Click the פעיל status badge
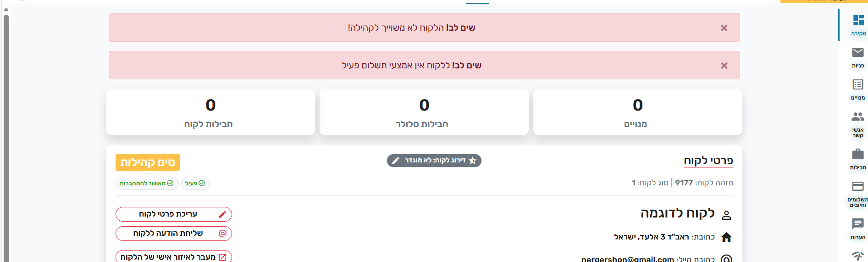Screen dimensions: 868x262 [196, 183]
